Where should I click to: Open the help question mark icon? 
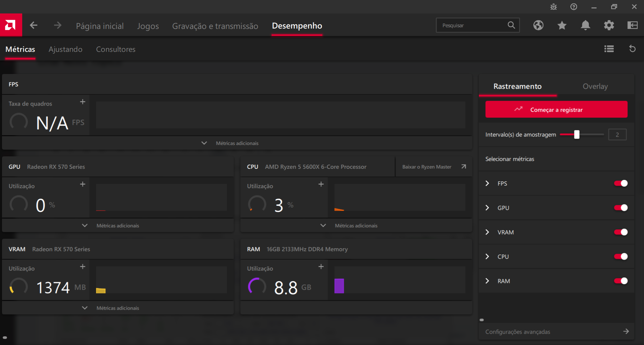pyautogui.click(x=574, y=7)
